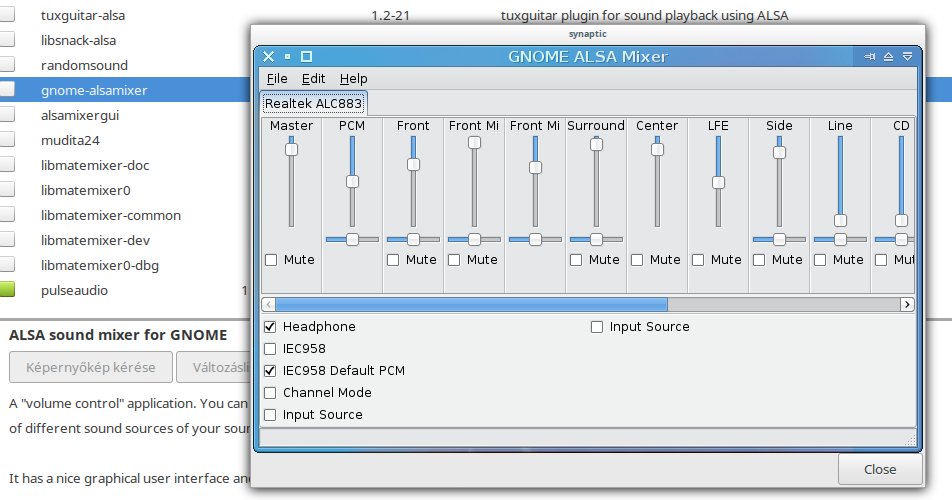Click the pin icon on mixer titlebar
This screenshot has height=500, width=952.
869,56
